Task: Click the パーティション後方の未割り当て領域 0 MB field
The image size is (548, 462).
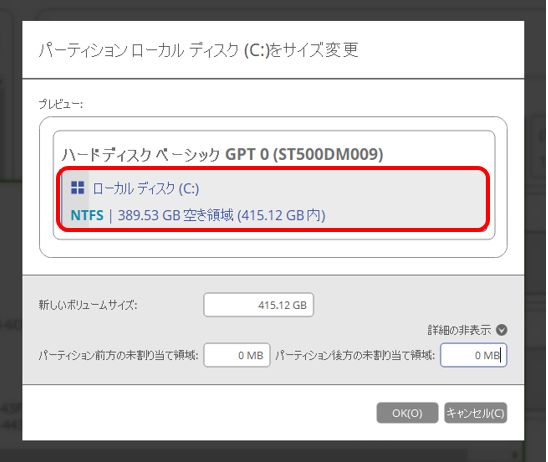Action: (x=474, y=355)
